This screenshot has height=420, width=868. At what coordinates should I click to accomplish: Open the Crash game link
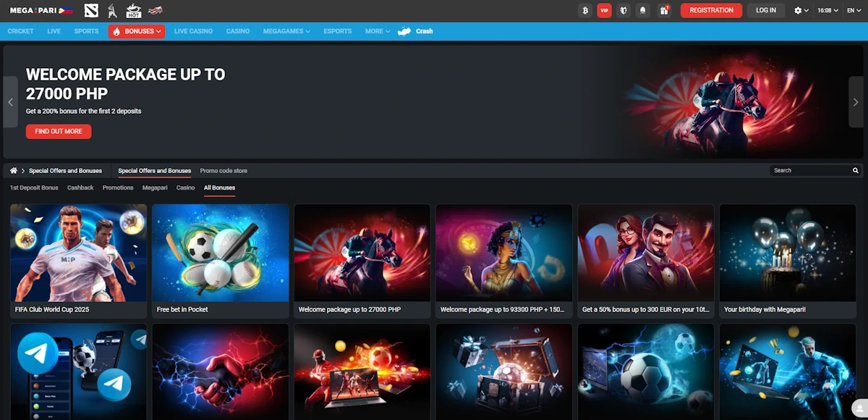tap(416, 31)
